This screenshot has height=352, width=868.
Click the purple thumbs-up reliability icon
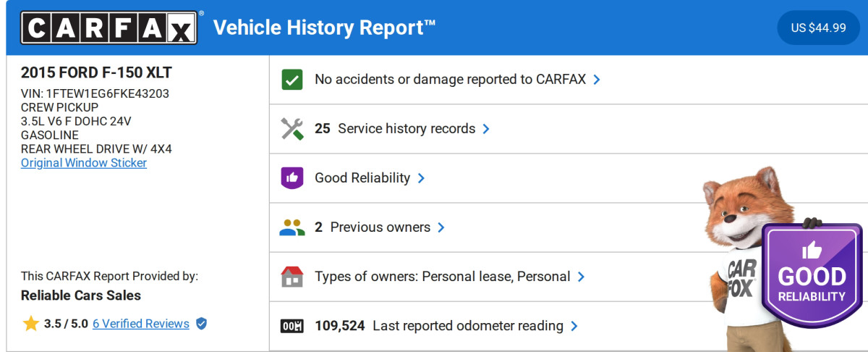[x=292, y=178]
